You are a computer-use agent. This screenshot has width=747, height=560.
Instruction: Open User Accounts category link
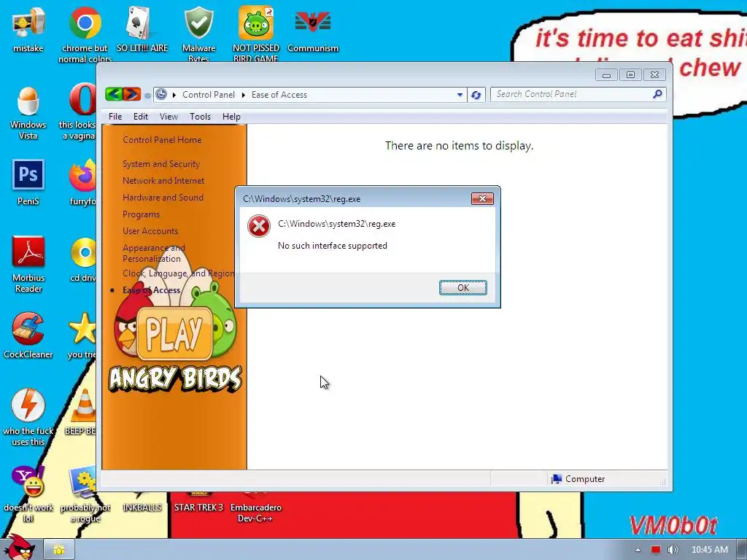[150, 231]
